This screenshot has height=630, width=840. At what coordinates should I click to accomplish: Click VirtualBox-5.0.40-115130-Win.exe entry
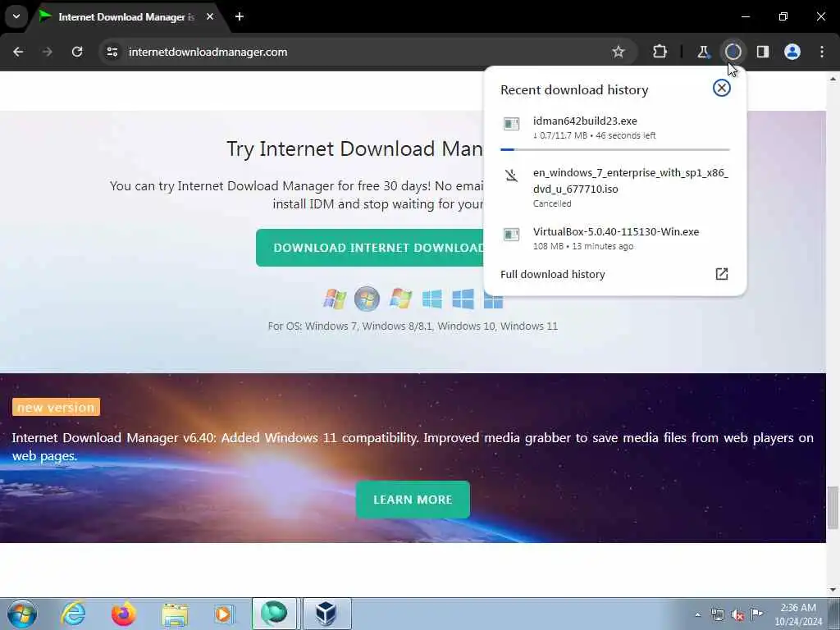pos(614,239)
